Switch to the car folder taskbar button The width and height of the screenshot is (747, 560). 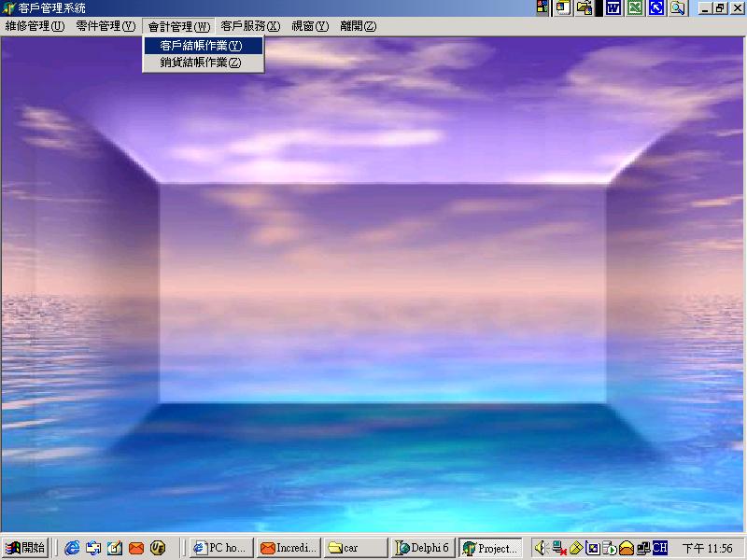356,548
